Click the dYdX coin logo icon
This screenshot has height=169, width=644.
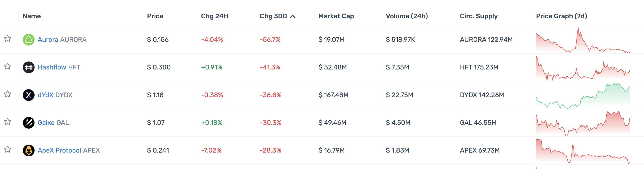pyautogui.click(x=28, y=95)
